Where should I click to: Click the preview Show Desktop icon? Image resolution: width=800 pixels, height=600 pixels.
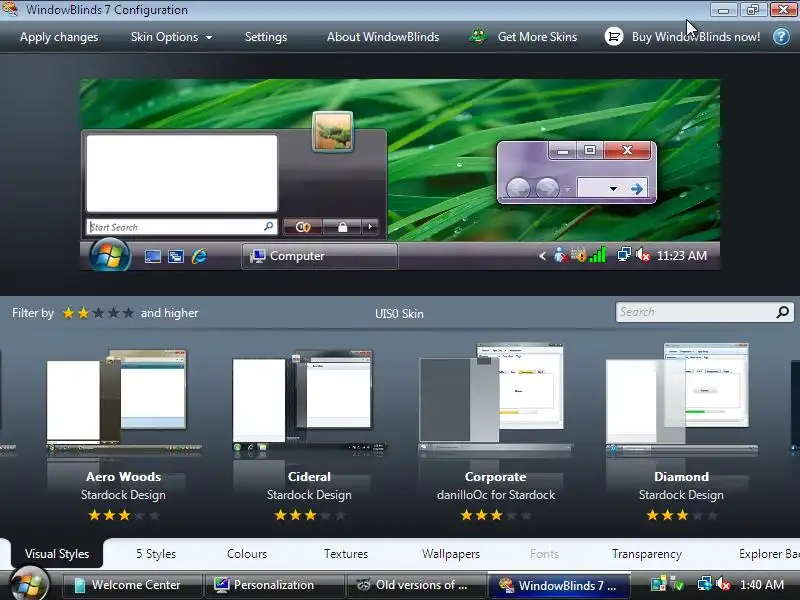pyautogui.click(x=153, y=256)
